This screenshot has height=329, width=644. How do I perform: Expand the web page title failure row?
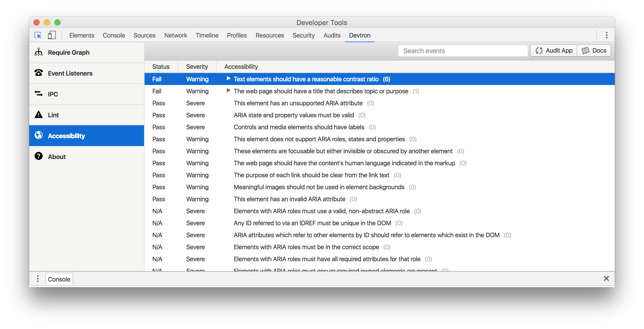[x=227, y=91]
